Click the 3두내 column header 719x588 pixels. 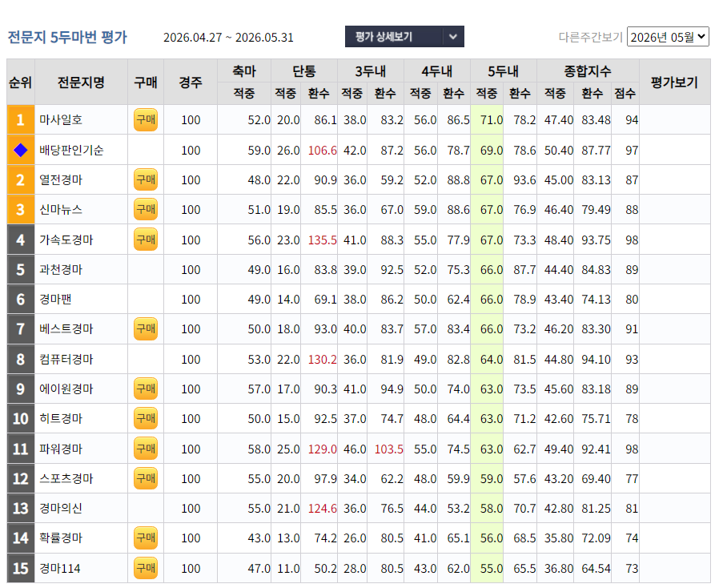[371, 71]
